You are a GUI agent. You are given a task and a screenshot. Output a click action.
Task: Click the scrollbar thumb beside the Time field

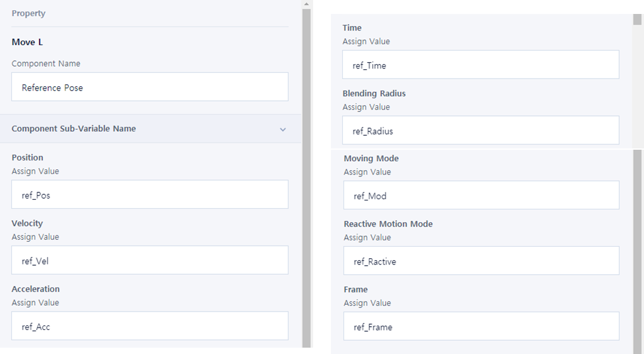(x=638, y=20)
